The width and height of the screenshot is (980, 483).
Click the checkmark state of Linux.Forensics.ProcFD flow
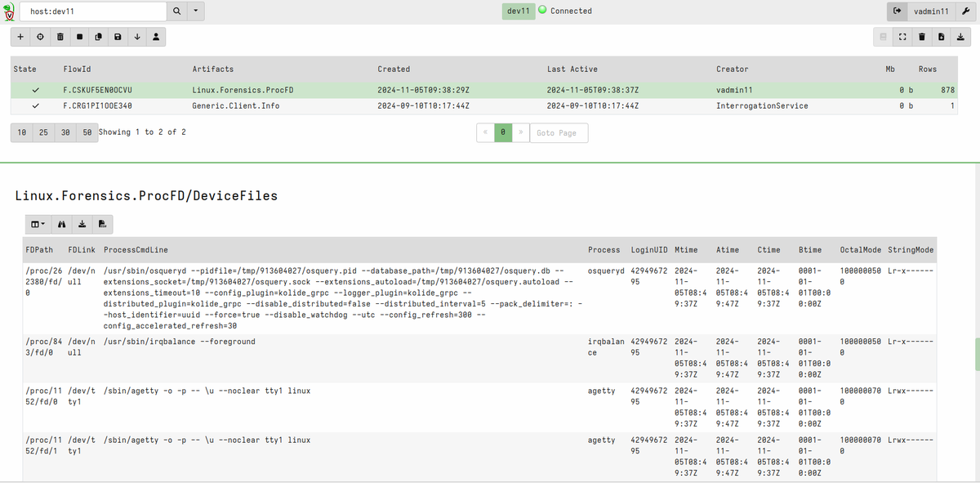pos(34,90)
